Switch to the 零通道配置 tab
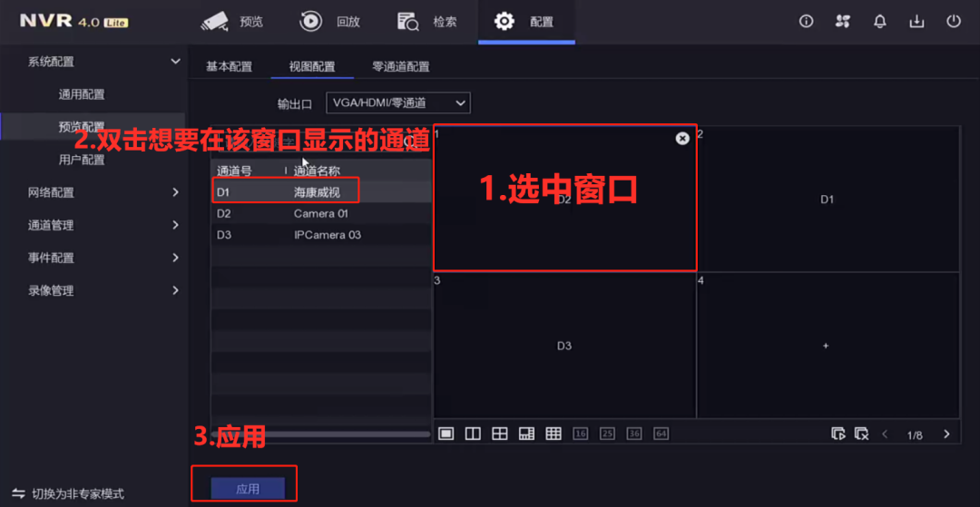The width and height of the screenshot is (980, 507). tap(401, 67)
